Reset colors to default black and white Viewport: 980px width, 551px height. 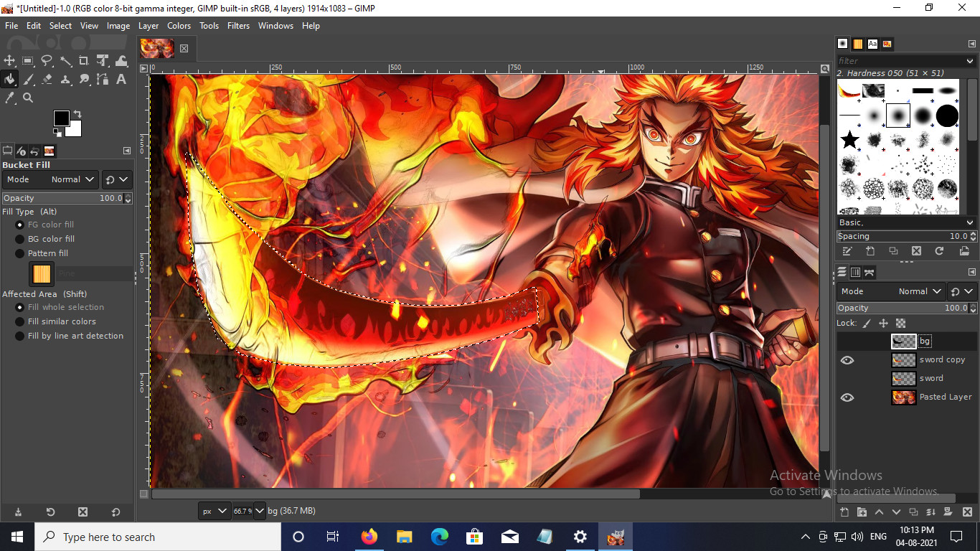pos(57,132)
